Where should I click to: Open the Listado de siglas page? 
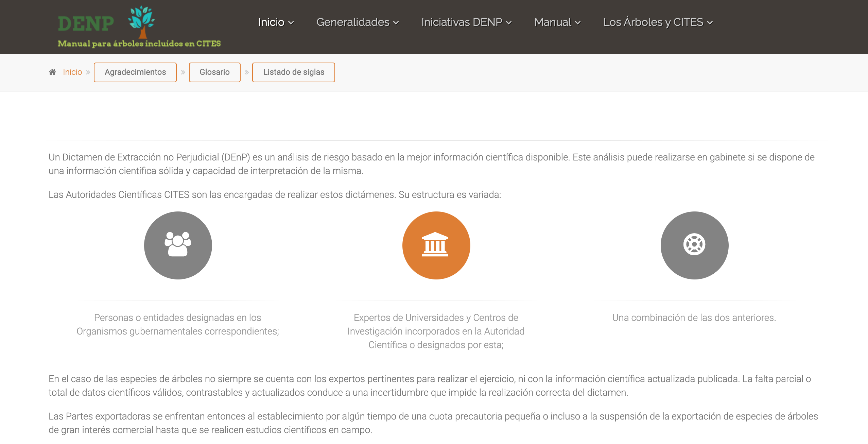point(294,72)
